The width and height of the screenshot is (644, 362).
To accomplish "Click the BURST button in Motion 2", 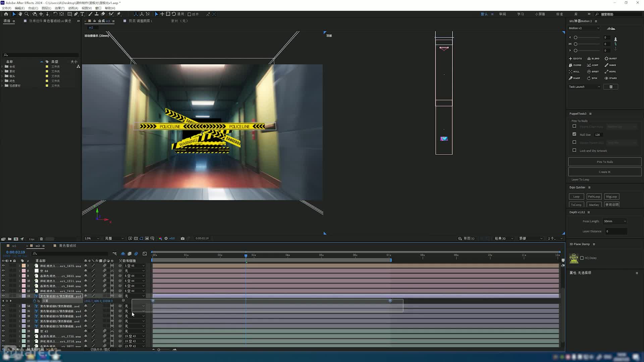I will [611, 58].
